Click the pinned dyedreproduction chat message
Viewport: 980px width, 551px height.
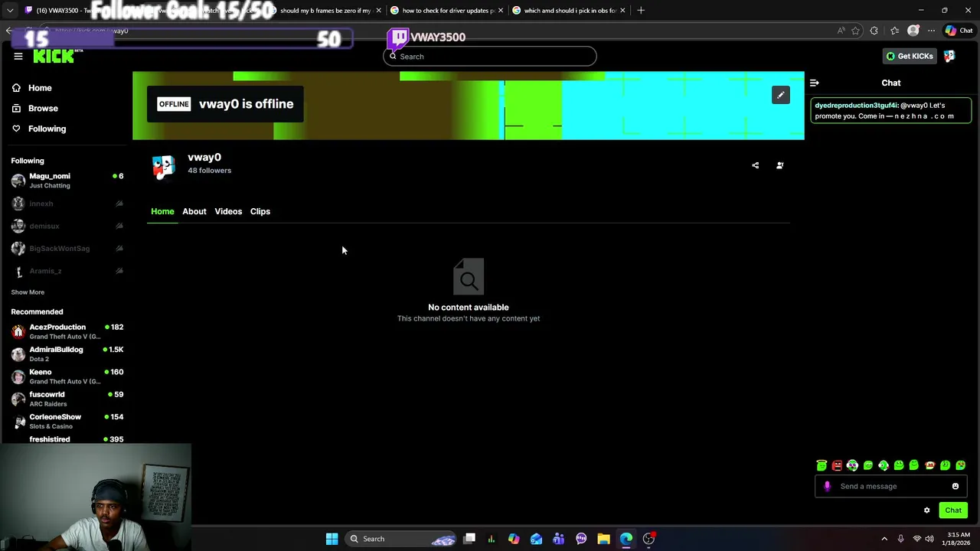pos(891,111)
